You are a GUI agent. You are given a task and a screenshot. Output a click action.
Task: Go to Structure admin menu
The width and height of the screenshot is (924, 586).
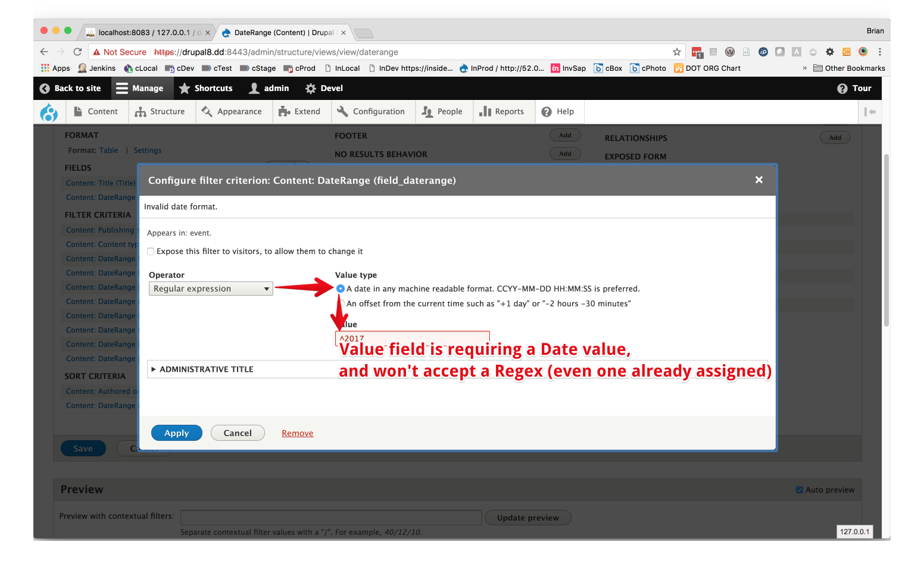(x=160, y=112)
